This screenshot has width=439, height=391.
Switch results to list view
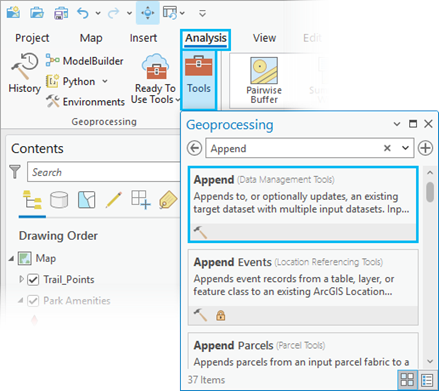tap(427, 380)
